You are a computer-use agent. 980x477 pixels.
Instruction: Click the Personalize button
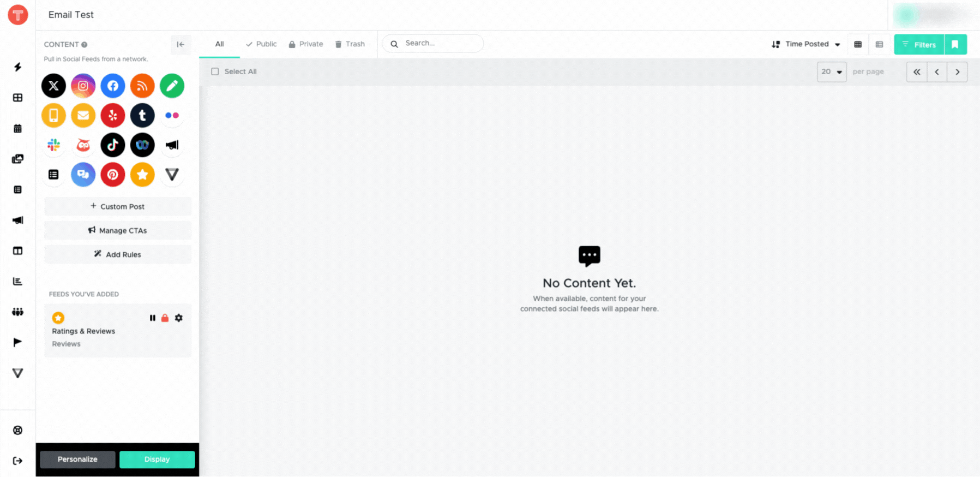(x=77, y=460)
